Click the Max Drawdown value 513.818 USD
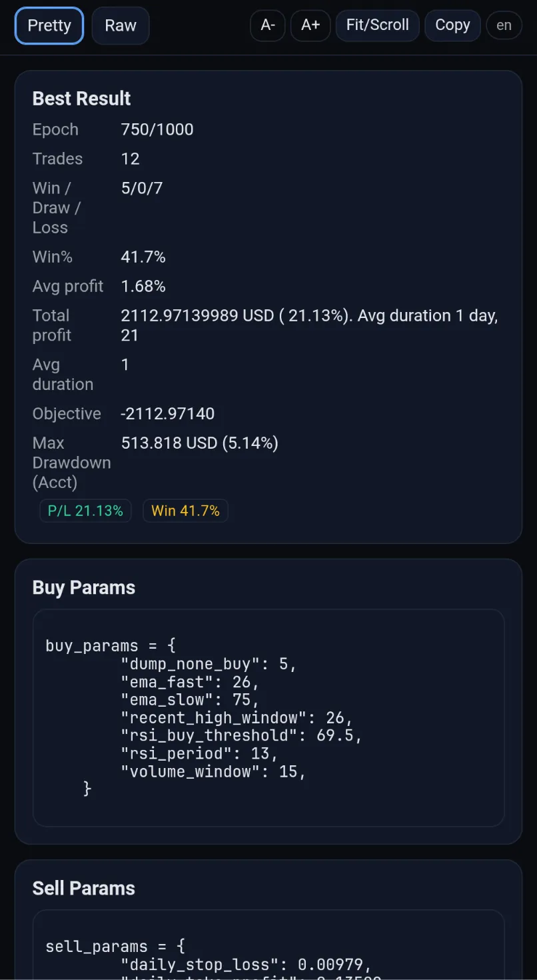 199,443
